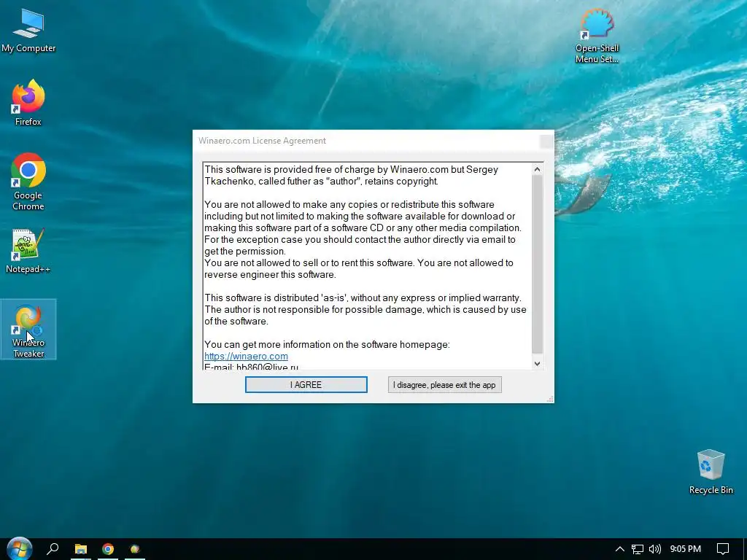Viewport: 747px width, 560px height.
Task: Open the network tray icon
Action: pyautogui.click(x=638, y=549)
